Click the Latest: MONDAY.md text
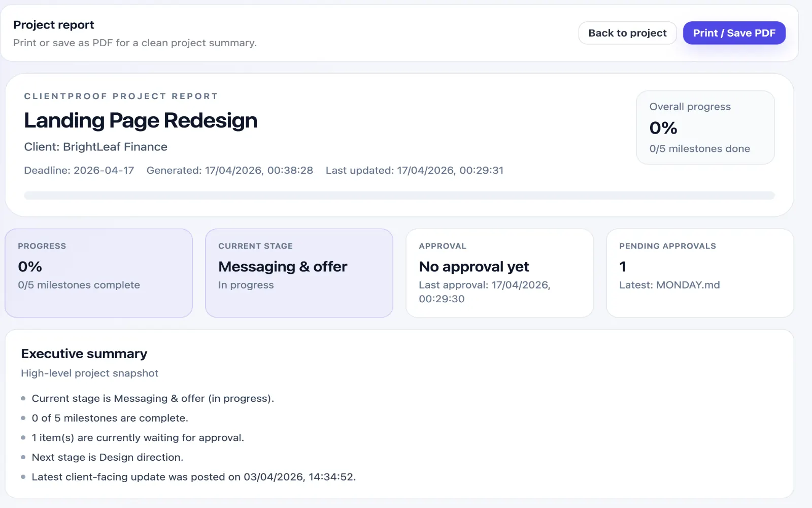The height and width of the screenshot is (508, 812). [669, 285]
